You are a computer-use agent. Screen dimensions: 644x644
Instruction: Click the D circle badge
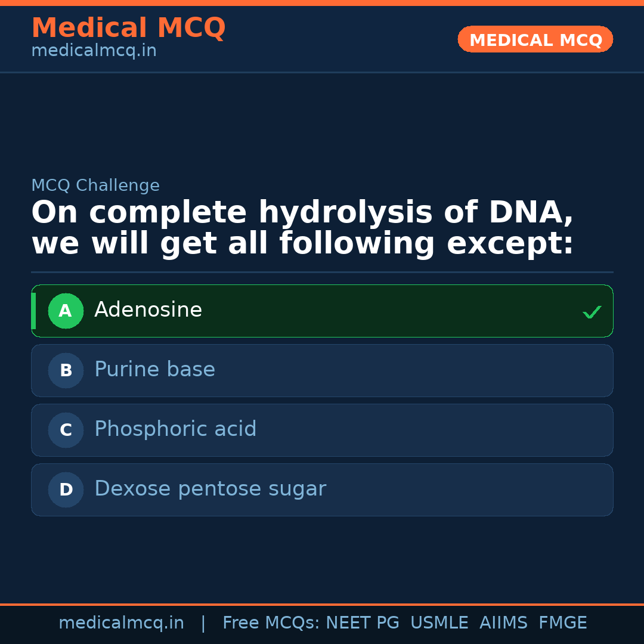pos(66,490)
